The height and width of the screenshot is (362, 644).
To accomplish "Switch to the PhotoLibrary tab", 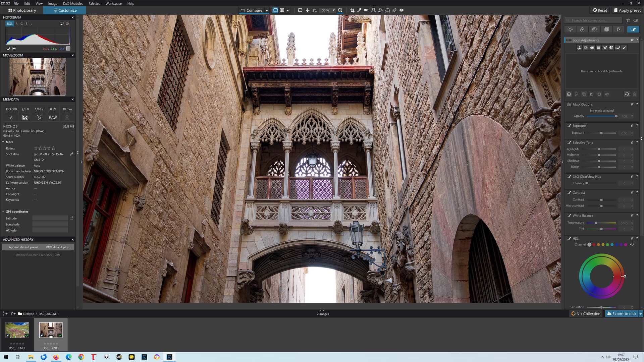I will pyautogui.click(x=22, y=10).
